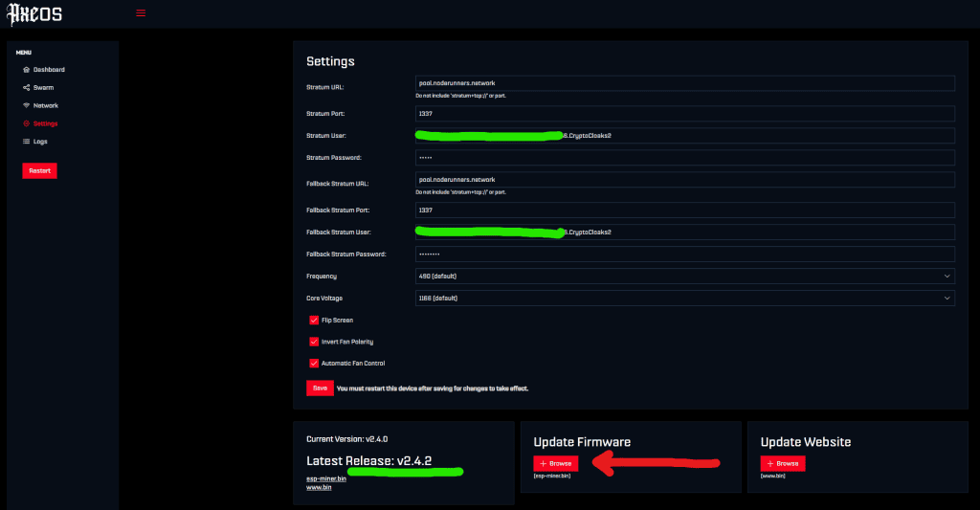Click the Logs list icon
This screenshot has width=980, height=510.
[x=26, y=142]
